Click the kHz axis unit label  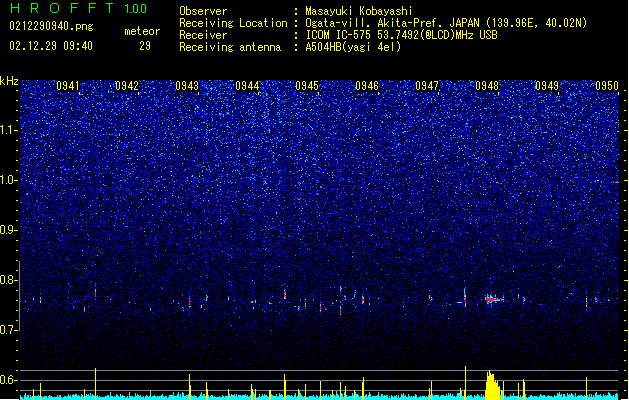pos(9,81)
